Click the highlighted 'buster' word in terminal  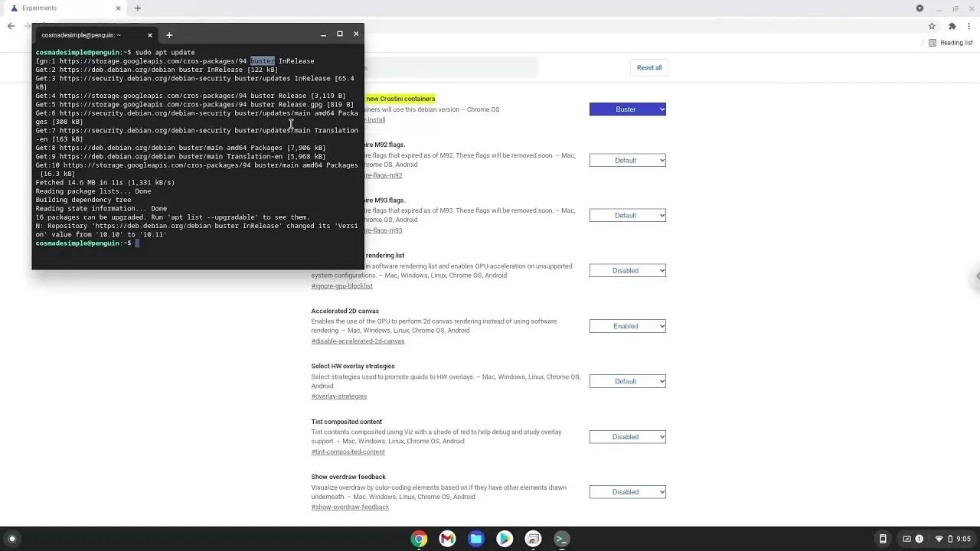pos(263,61)
